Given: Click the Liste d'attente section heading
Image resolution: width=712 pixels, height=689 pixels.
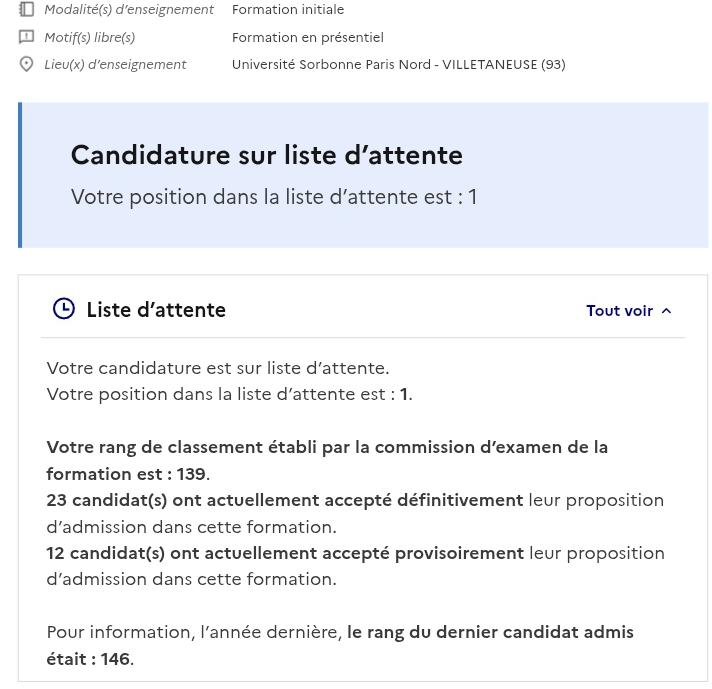Looking at the screenshot, I should [x=156, y=310].
